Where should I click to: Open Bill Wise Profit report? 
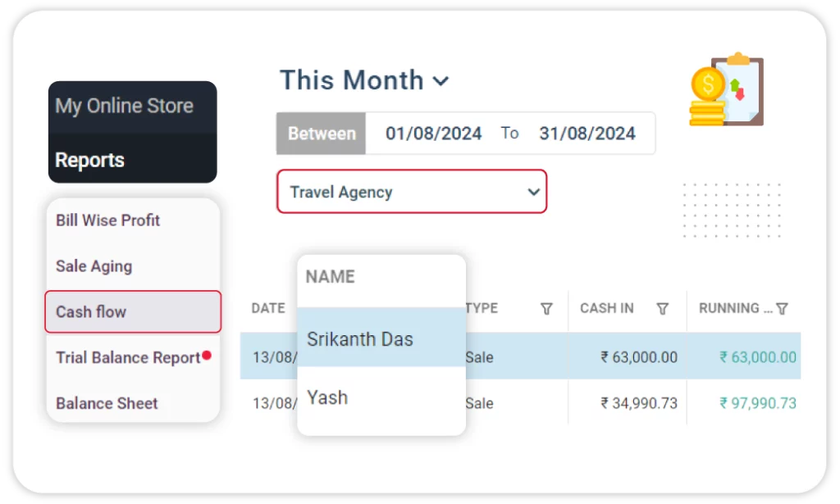(107, 220)
